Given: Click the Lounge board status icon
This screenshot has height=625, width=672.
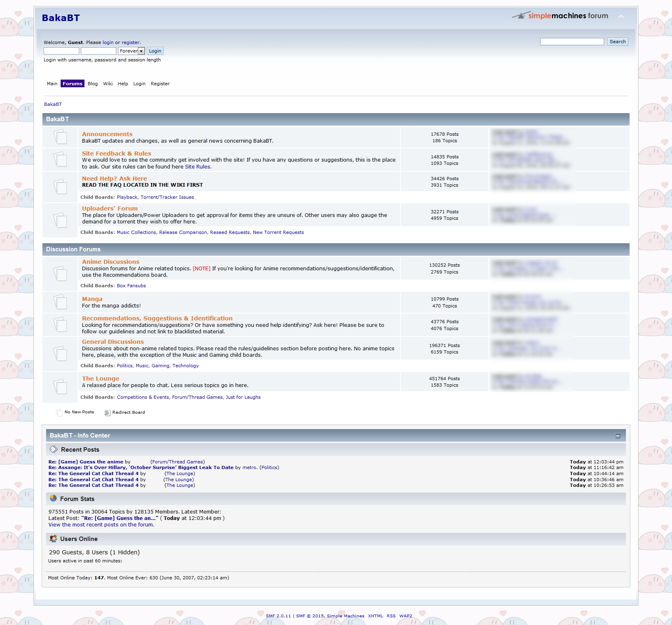Looking at the screenshot, I should pos(60,387).
